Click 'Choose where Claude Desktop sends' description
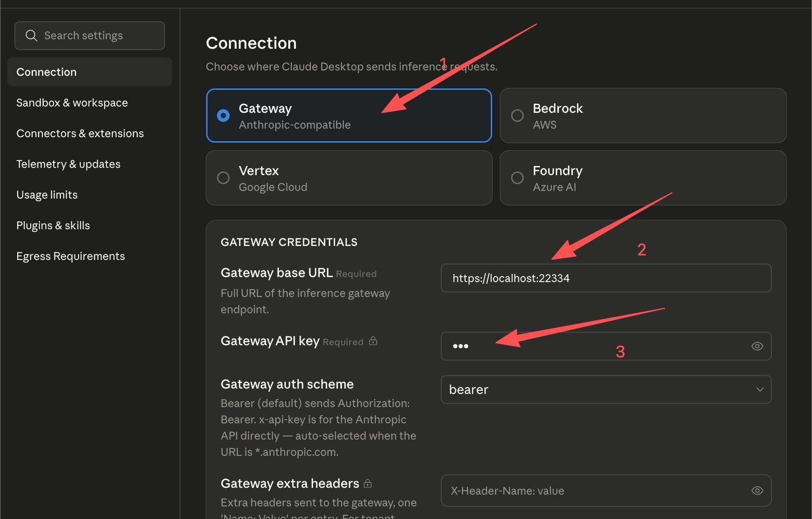 [351, 66]
